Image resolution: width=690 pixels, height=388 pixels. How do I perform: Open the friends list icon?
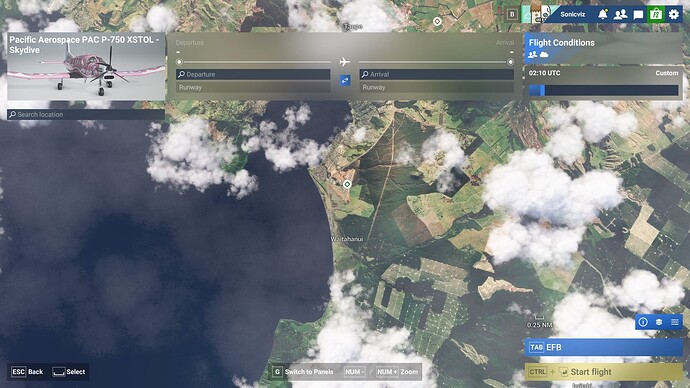coord(620,15)
